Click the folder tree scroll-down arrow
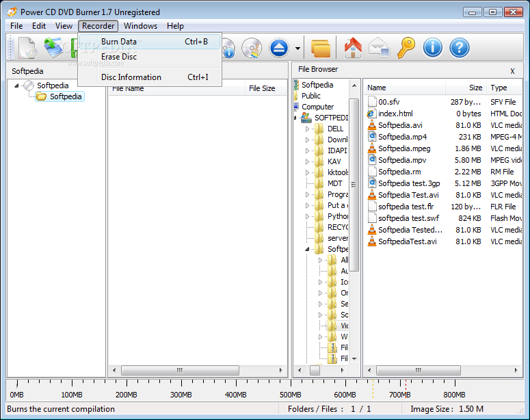Viewport: 530px width, 420px height. point(354,359)
